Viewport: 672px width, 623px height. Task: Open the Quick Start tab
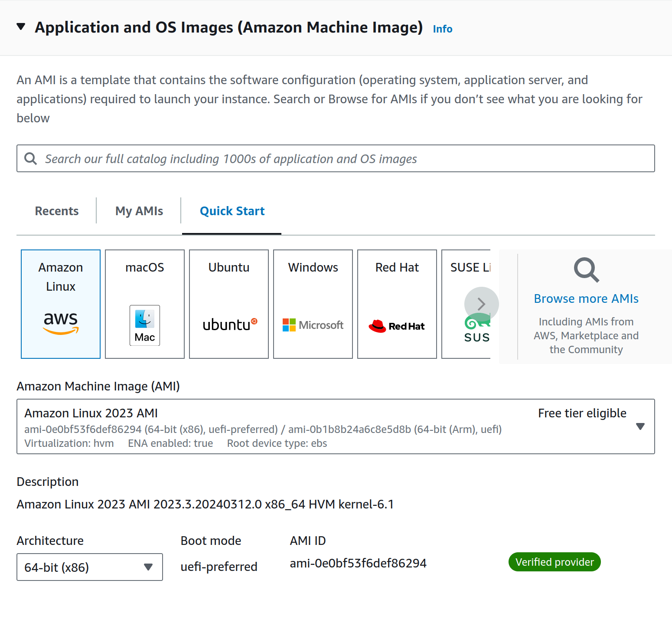232,211
